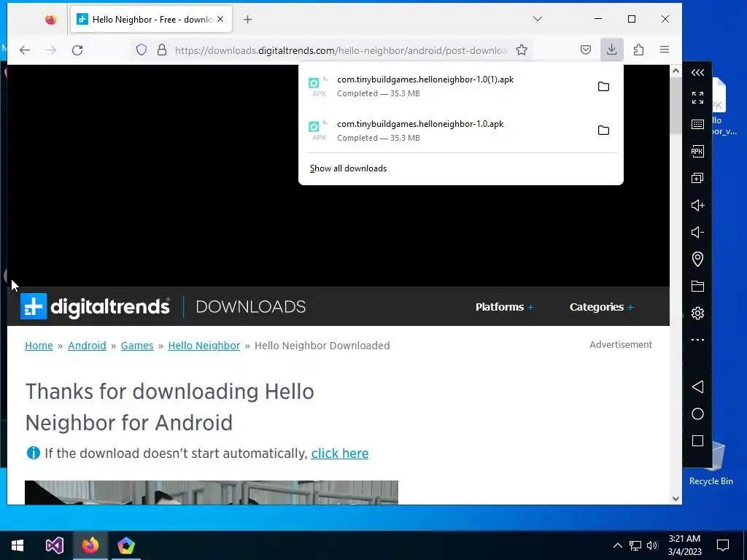Open Hello Neighbor breadcrumb link
This screenshot has width=747, height=560.
[204, 346]
